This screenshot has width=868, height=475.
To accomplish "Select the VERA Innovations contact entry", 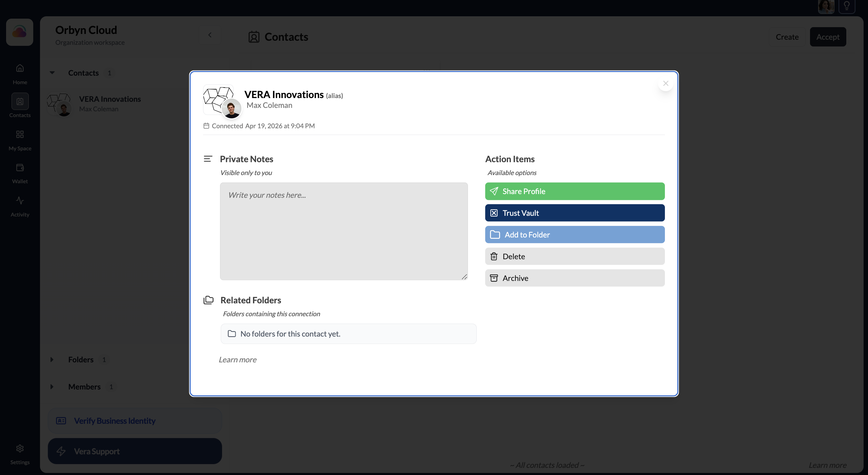I will coord(110,103).
